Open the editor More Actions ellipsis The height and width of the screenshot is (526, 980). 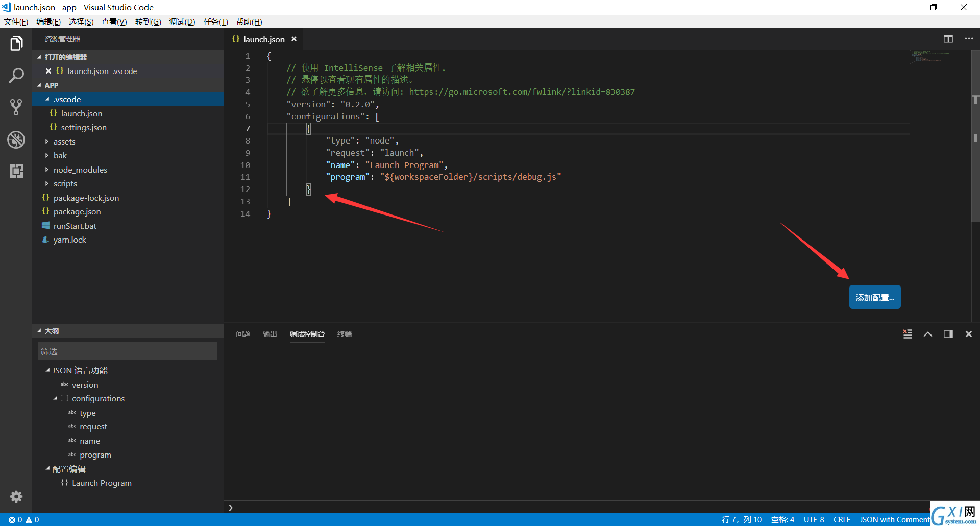click(969, 39)
